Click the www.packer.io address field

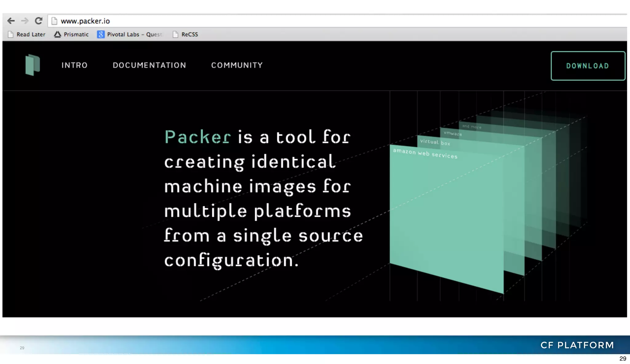coord(86,21)
